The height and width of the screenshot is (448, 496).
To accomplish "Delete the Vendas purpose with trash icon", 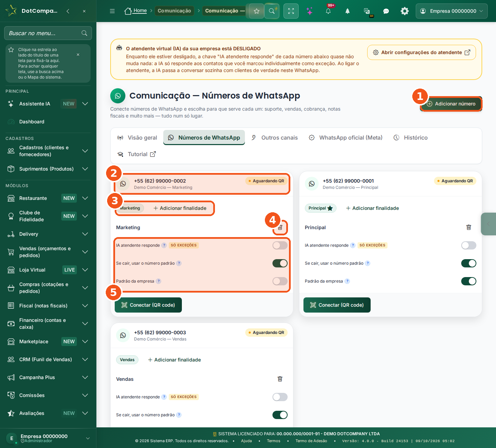I will (x=280, y=379).
